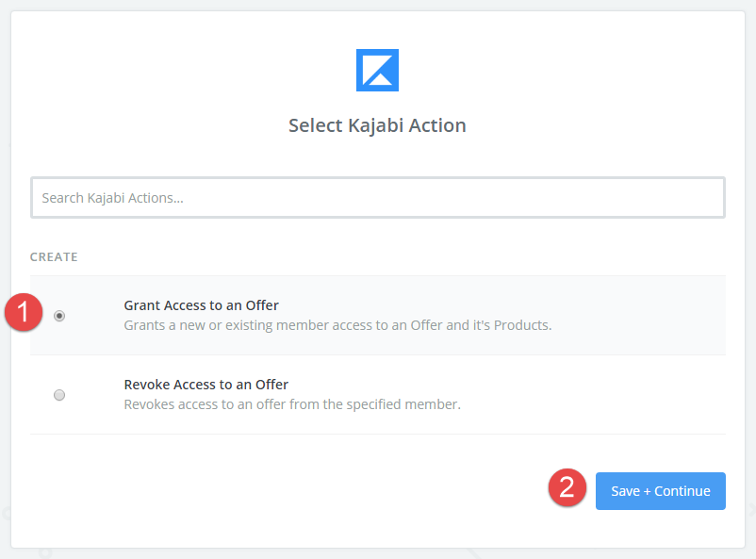Click the "Grant Access to an Offer" title
This screenshot has width=756, height=559.
201,305
